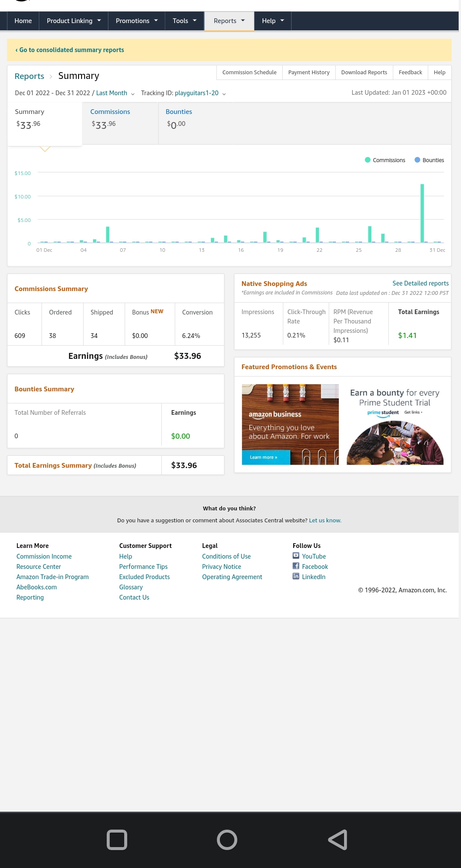Select the 34 Shipped value
Image resolution: width=461 pixels, height=868 pixels.
pos(94,336)
